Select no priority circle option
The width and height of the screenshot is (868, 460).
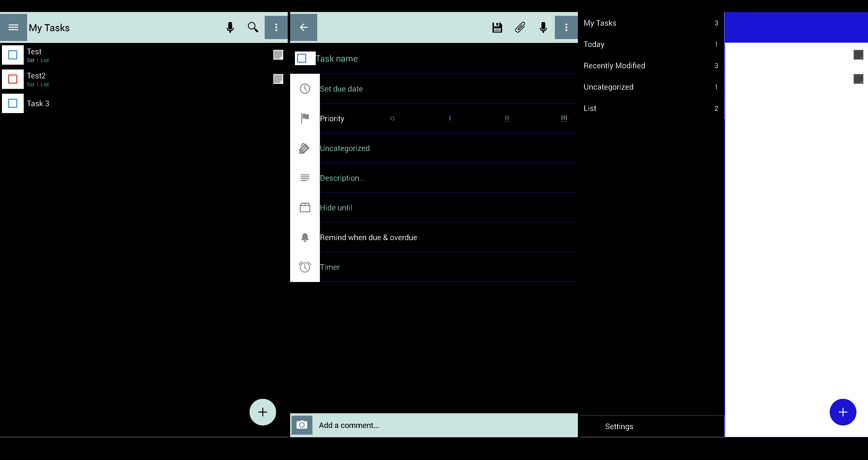392,119
